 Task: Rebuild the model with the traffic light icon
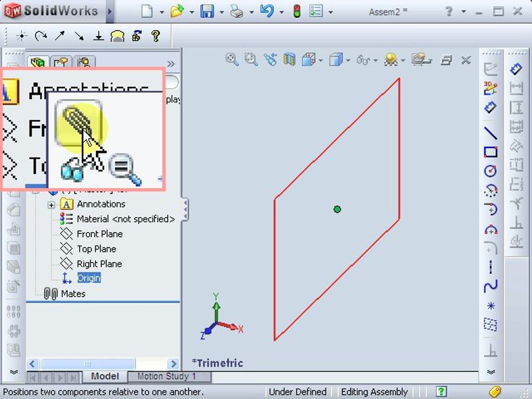297,11
